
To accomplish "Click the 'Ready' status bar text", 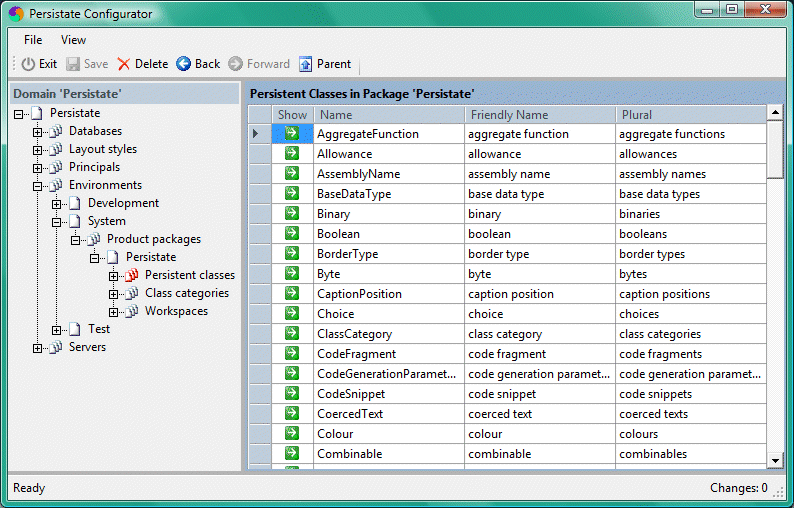I will pos(29,488).
